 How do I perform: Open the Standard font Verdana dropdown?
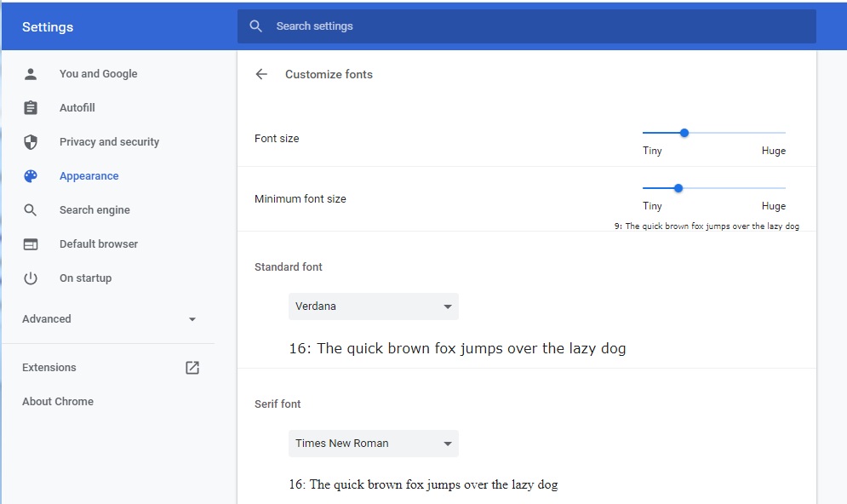(373, 306)
